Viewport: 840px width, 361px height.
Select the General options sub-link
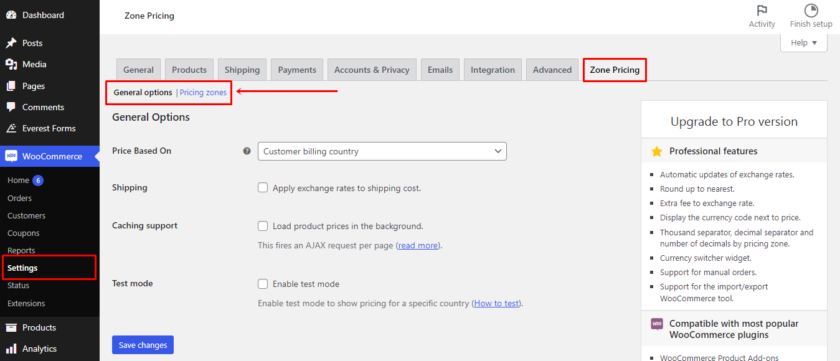tap(142, 93)
